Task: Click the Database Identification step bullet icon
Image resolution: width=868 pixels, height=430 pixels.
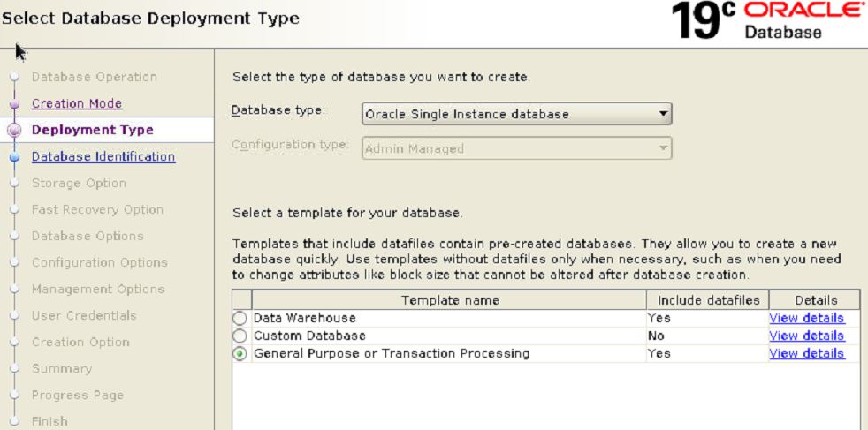Action: [14, 157]
